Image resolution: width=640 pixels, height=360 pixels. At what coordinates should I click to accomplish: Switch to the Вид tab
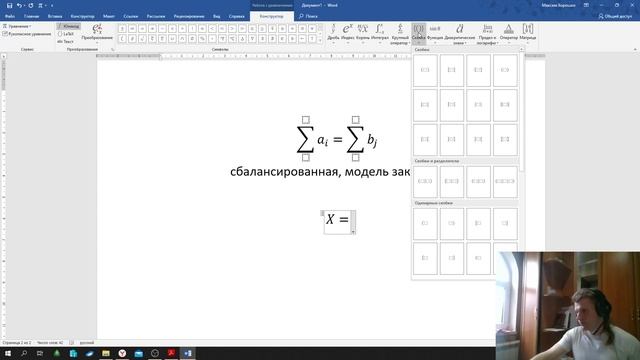click(x=216, y=16)
